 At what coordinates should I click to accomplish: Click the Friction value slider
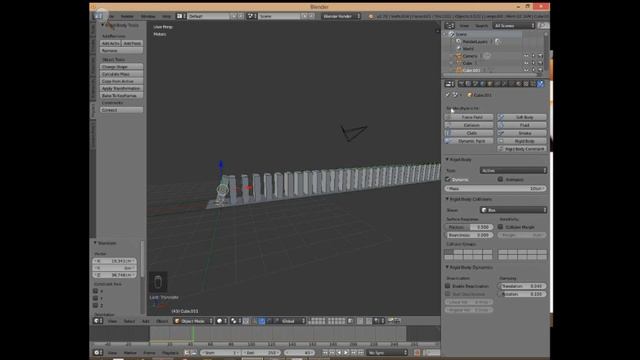(x=469, y=227)
